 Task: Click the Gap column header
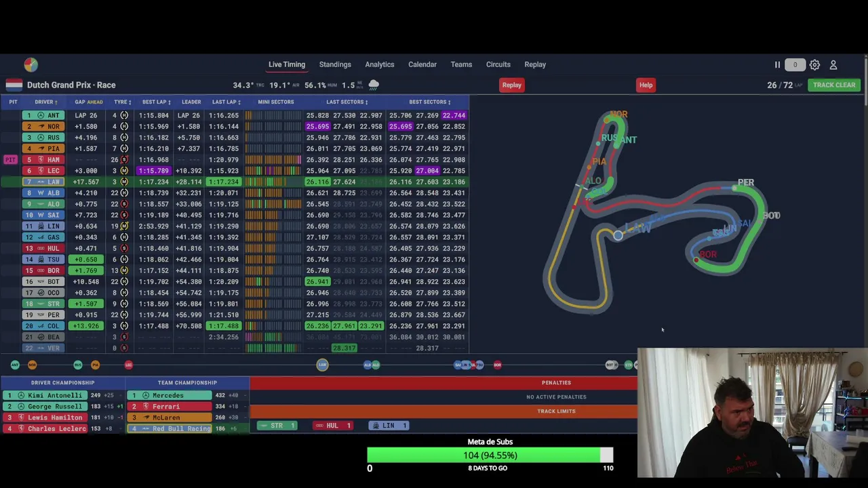point(79,102)
